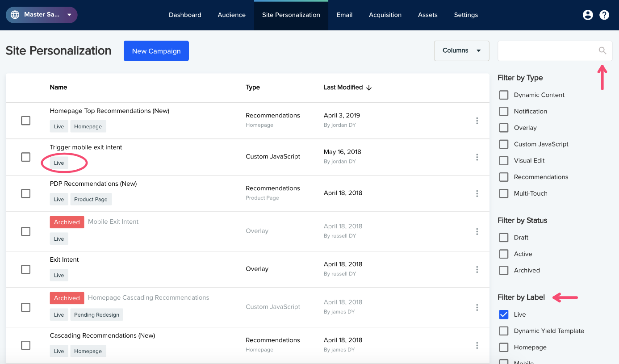This screenshot has width=619, height=364.
Task: Open the Email navigation tab
Action: click(344, 15)
